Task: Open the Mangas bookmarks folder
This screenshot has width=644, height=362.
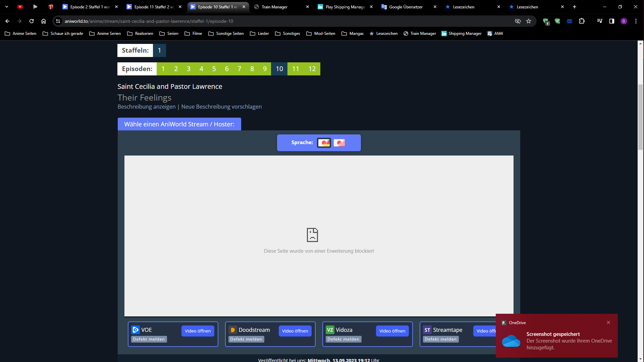Action: [x=353, y=33]
